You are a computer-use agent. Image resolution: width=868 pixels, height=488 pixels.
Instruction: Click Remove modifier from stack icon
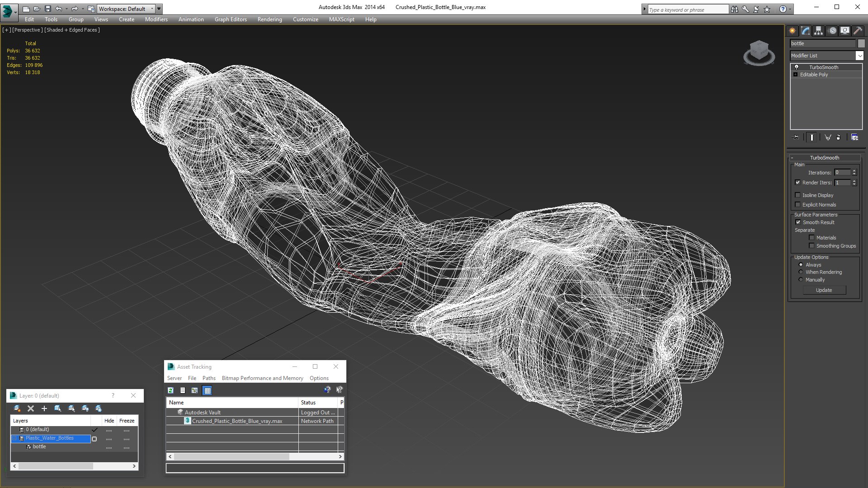(x=839, y=137)
